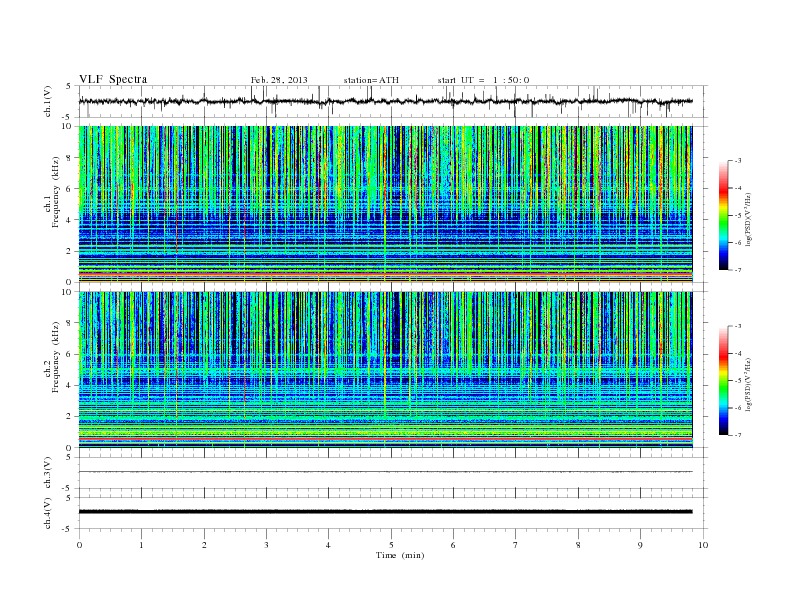The image size is (792, 612).
Task: Click the "-7" label on ch.1 colorbar
Action: pyautogui.click(x=737, y=270)
